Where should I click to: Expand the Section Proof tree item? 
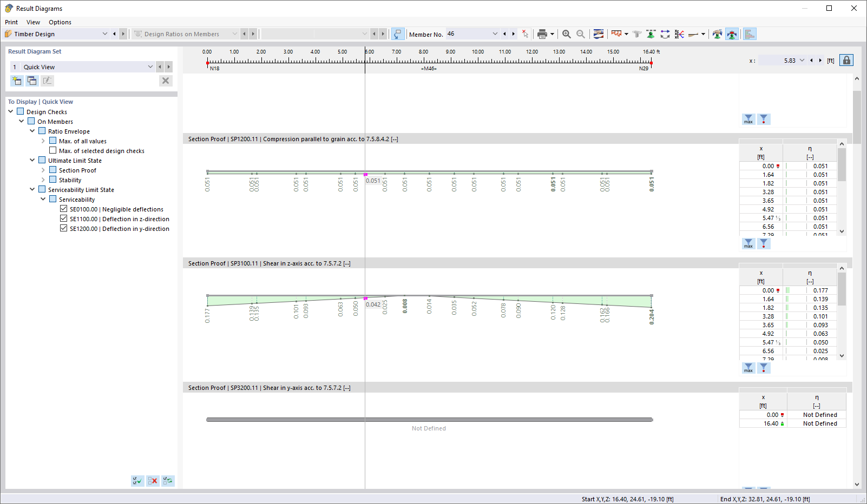coord(43,170)
